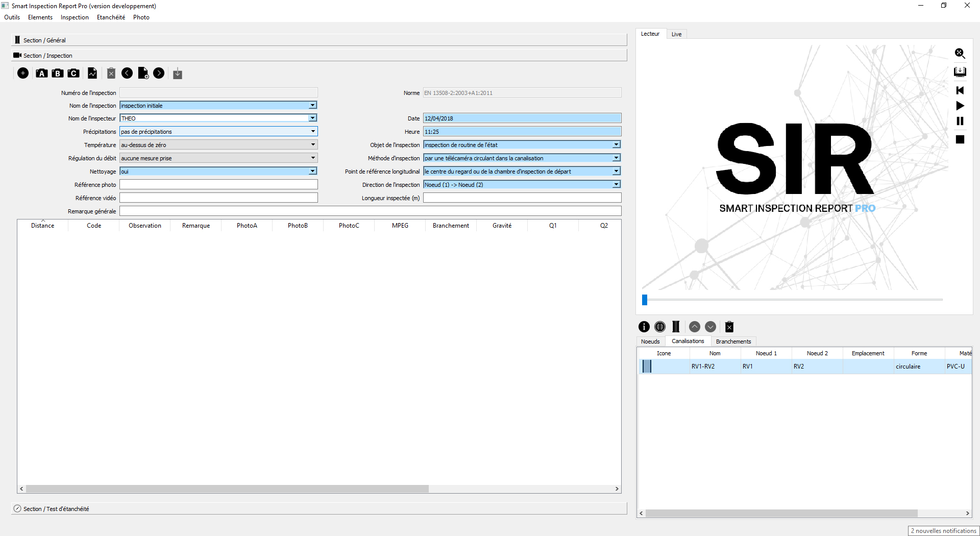Stop the video playback

click(960, 139)
